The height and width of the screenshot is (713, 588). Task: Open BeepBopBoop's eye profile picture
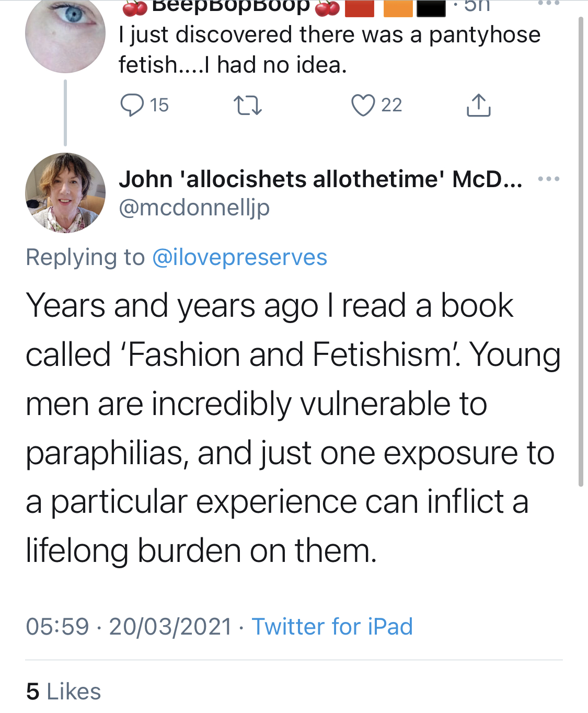click(x=65, y=34)
